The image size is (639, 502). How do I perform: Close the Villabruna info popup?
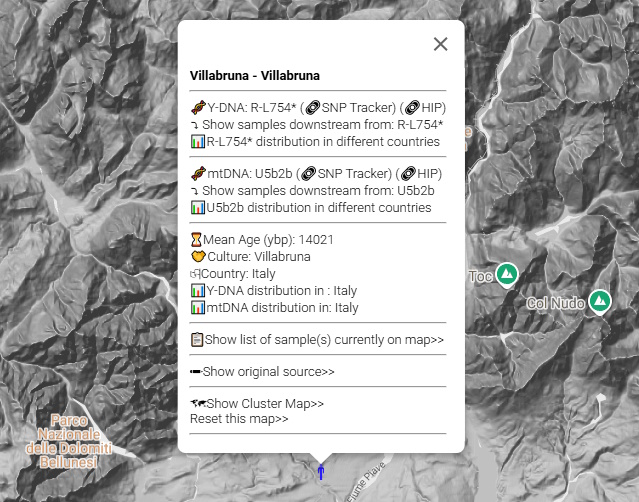coord(440,44)
